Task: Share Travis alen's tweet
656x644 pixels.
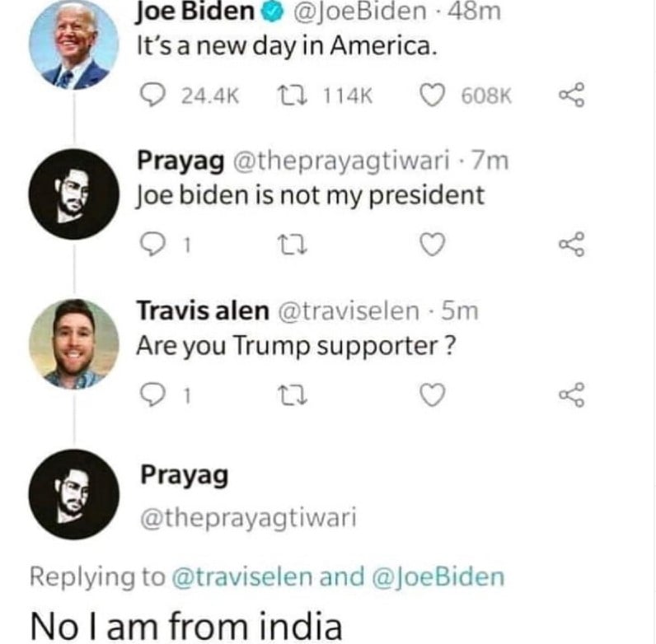Action: (570, 396)
